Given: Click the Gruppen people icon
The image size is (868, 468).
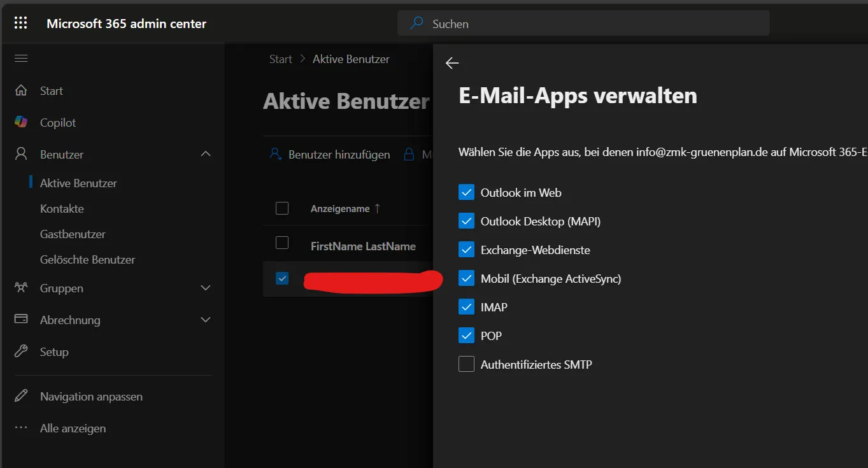Looking at the screenshot, I should click(x=21, y=288).
